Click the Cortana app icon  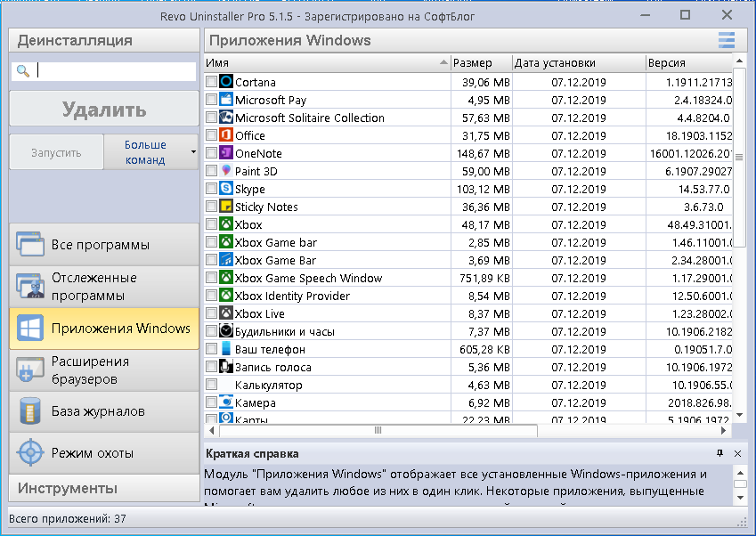[x=225, y=81]
